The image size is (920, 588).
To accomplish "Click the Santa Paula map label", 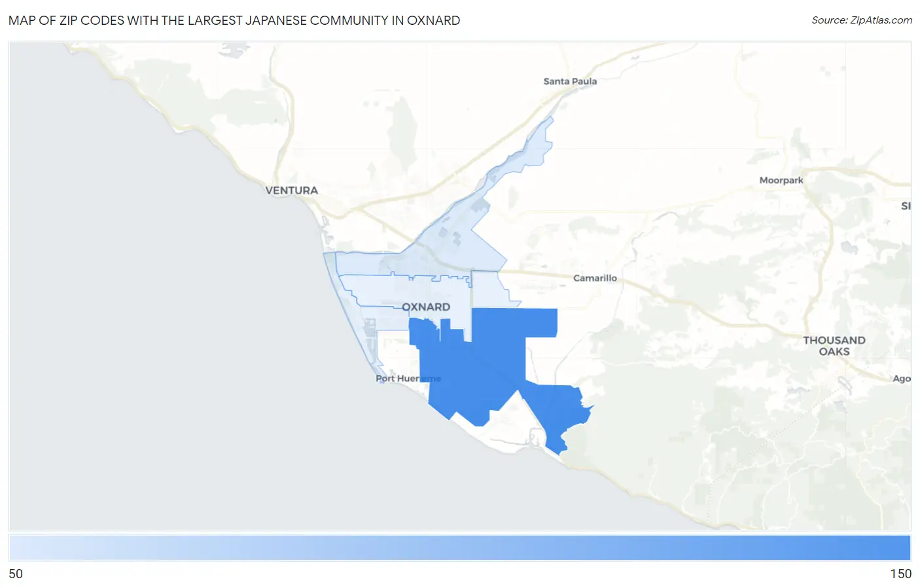I will click(x=570, y=81).
